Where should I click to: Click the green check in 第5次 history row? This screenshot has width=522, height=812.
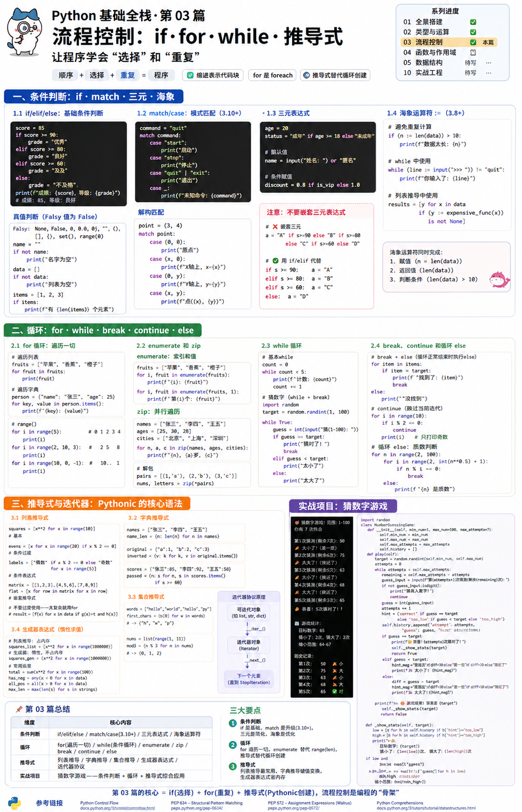pyautogui.click(x=335, y=691)
